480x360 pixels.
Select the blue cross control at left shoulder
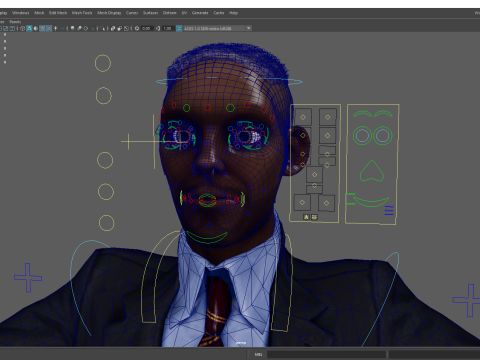tap(28, 278)
